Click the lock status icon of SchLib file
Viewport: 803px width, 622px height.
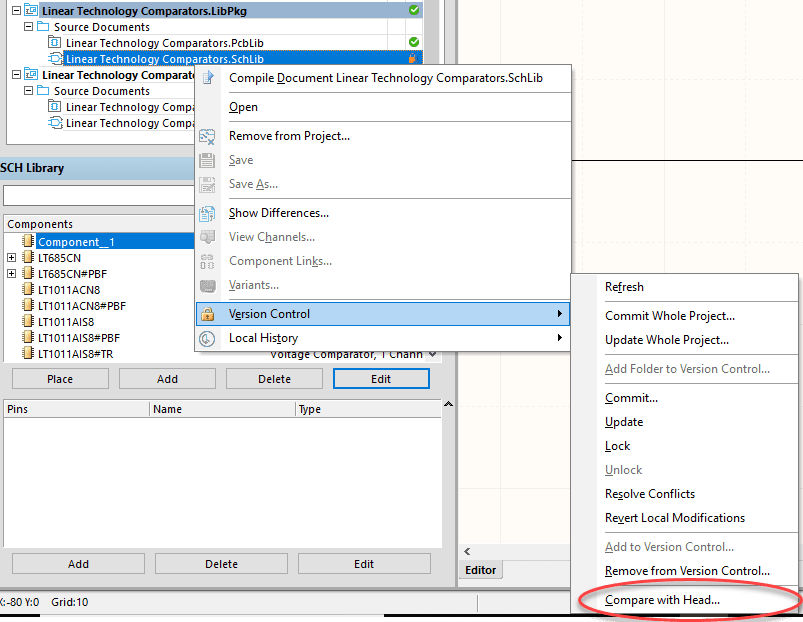point(413,58)
